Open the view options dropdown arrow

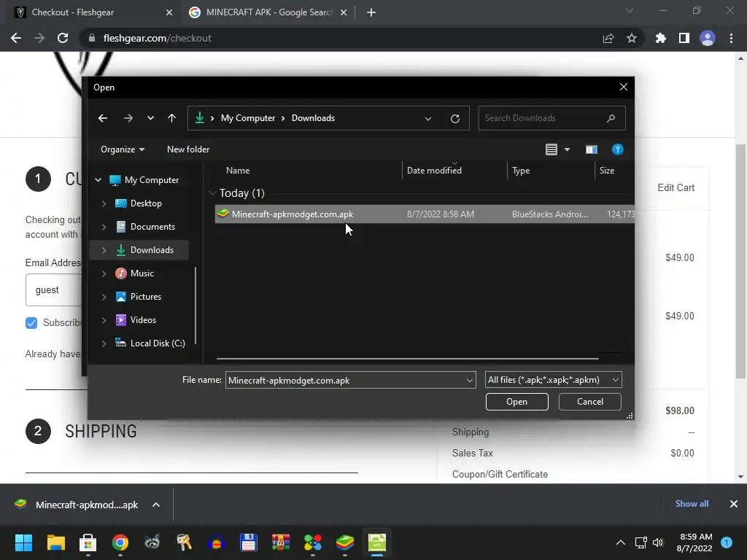tap(567, 149)
